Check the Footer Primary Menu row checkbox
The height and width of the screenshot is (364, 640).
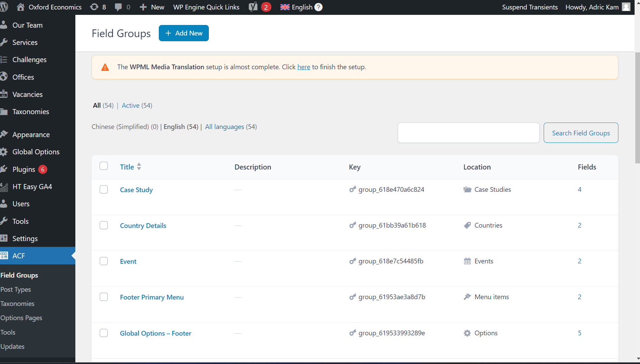pyautogui.click(x=104, y=297)
